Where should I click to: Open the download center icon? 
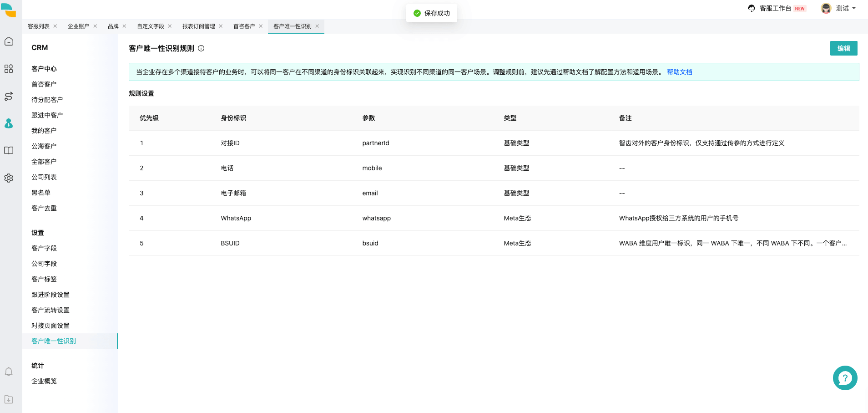pos(9,399)
